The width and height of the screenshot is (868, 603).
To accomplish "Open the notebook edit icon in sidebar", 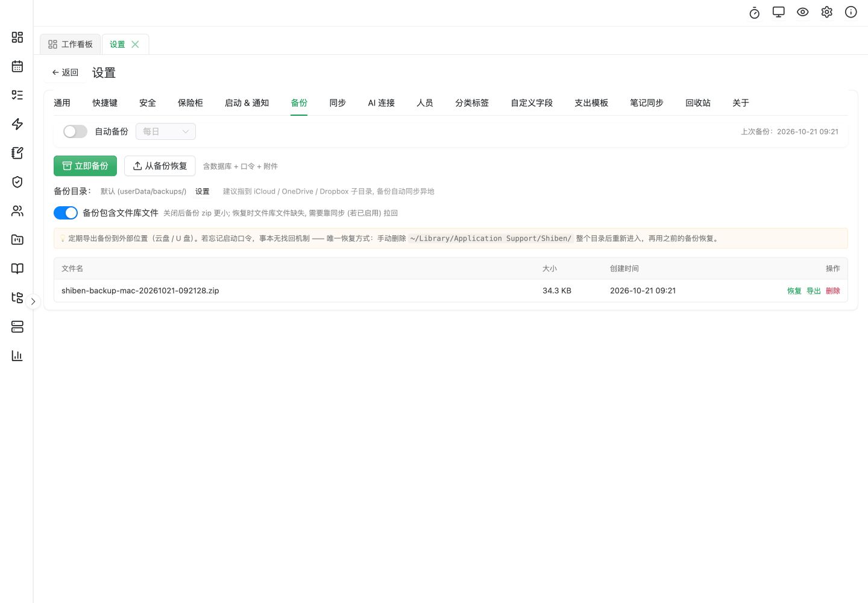I will pyautogui.click(x=17, y=153).
